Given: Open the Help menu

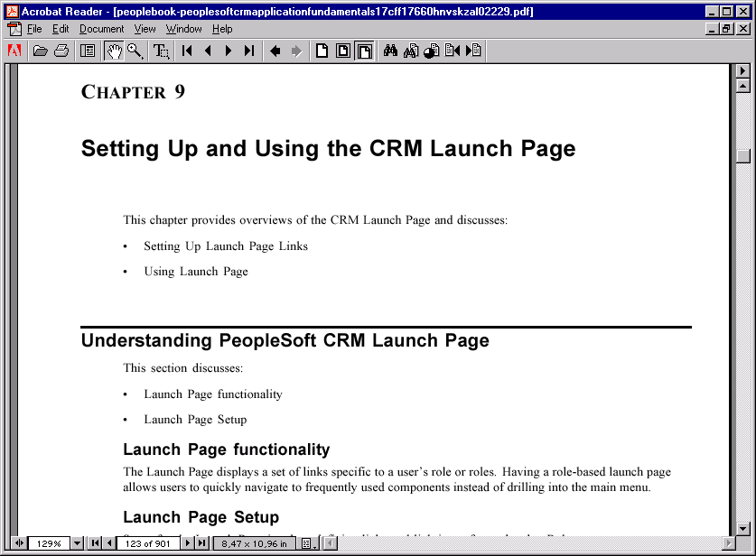Looking at the screenshot, I should [222, 30].
